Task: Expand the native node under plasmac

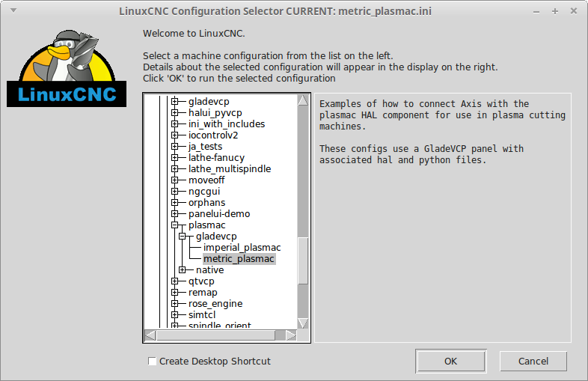Action: tap(183, 270)
